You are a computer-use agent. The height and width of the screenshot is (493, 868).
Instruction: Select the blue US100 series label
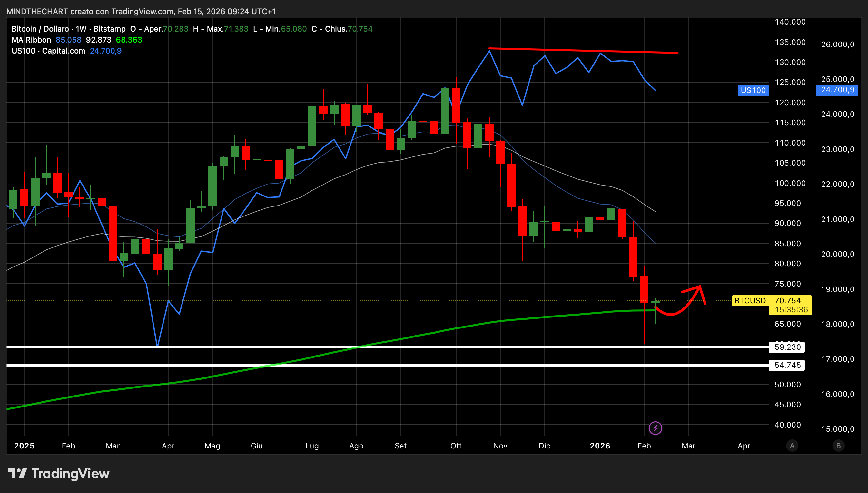tap(753, 90)
